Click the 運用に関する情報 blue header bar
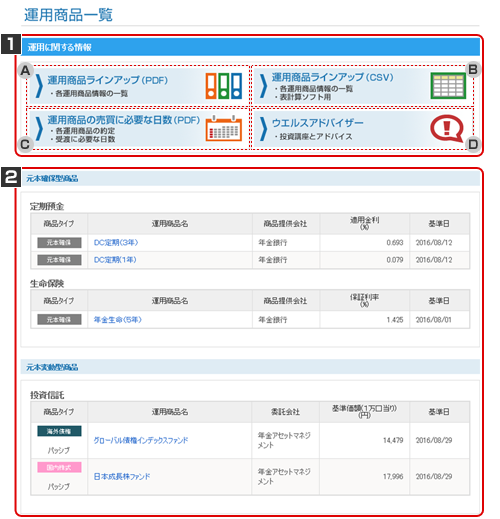The image size is (500, 519). pos(251,47)
